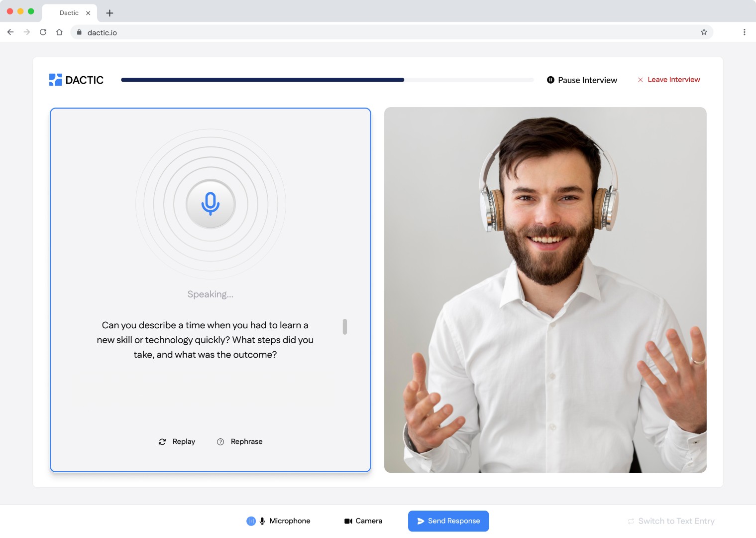Open browser three-dot menu
This screenshot has height=538, width=756.
[744, 32]
